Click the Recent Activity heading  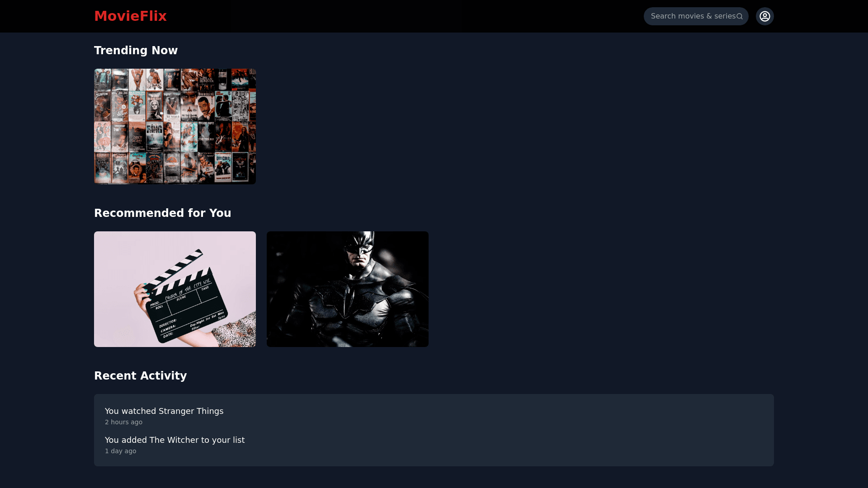click(140, 376)
